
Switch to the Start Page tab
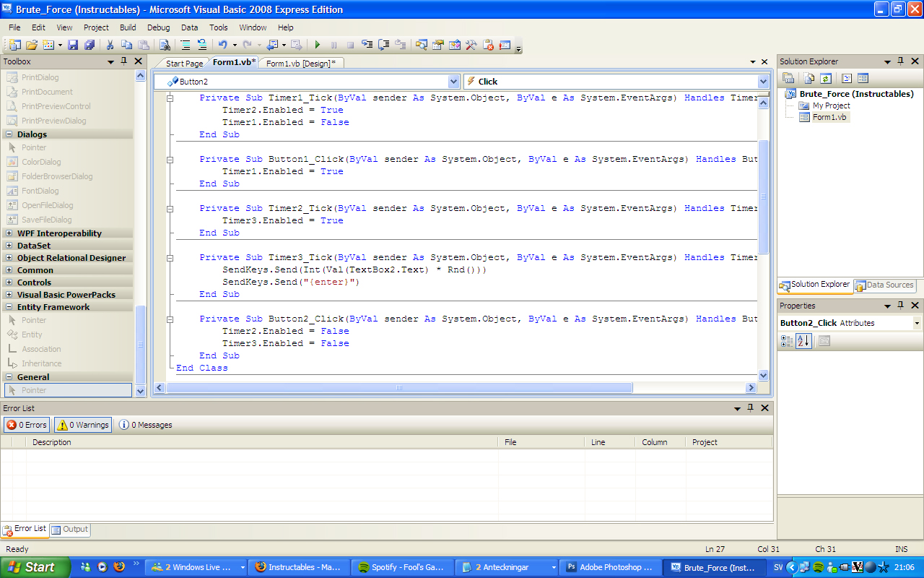pyautogui.click(x=184, y=64)
